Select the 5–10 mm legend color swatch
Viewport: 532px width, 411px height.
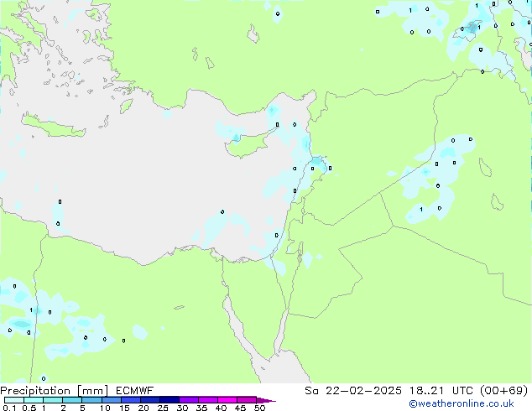click(x=91, y=400)
